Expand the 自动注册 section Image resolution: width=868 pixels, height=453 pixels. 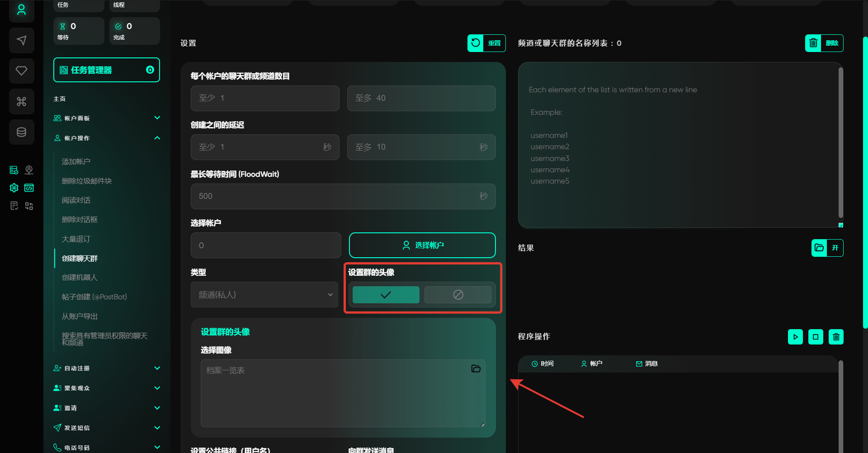click(x=157, y=368)
